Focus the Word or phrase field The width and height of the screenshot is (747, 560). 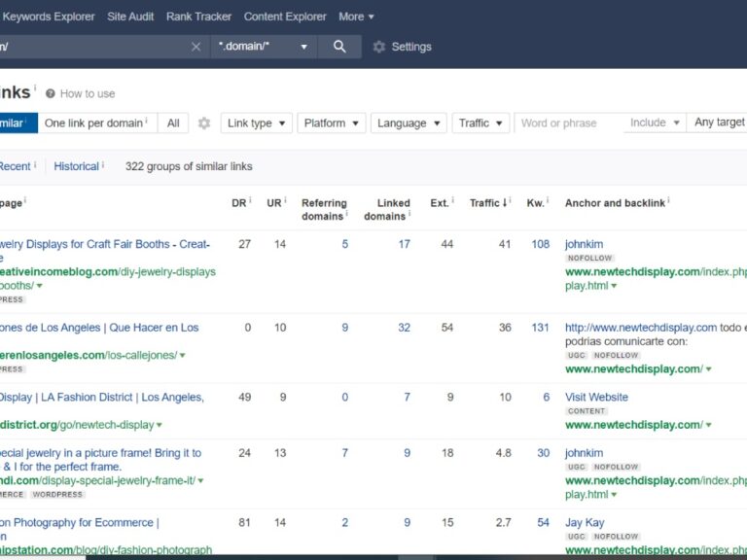click(x=569, y=123)
